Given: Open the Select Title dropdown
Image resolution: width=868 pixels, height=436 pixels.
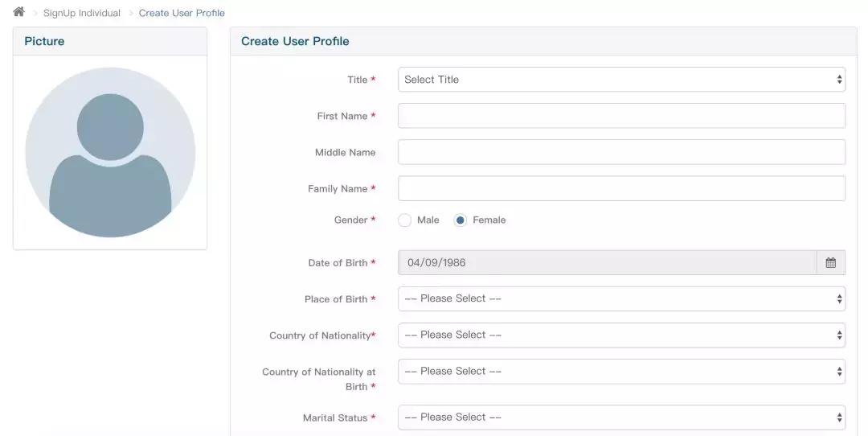Looking at the screenshot, I should click(x=621, y=80).
